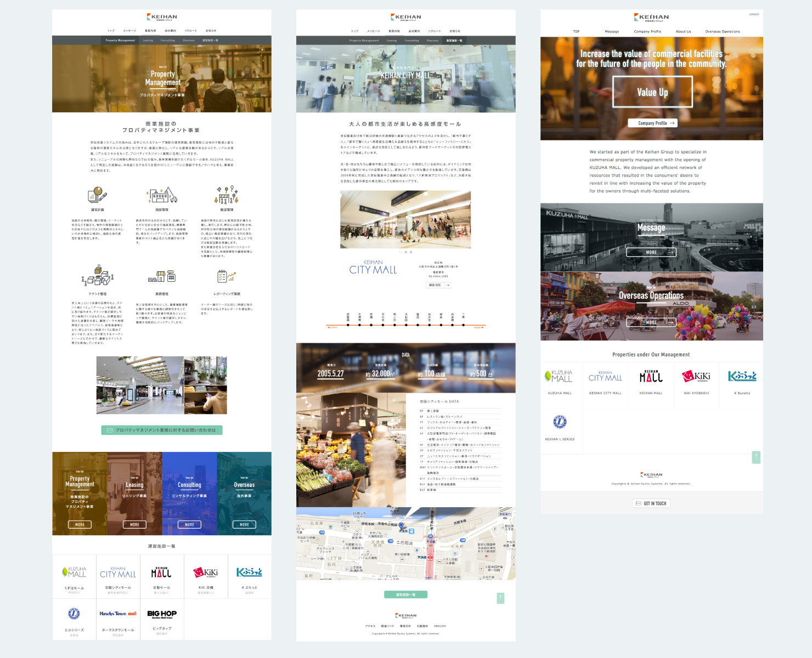Open 関連リンク footer link
Image resolution: width=812 pixels, height=658 pixels.
coord(387,626)
